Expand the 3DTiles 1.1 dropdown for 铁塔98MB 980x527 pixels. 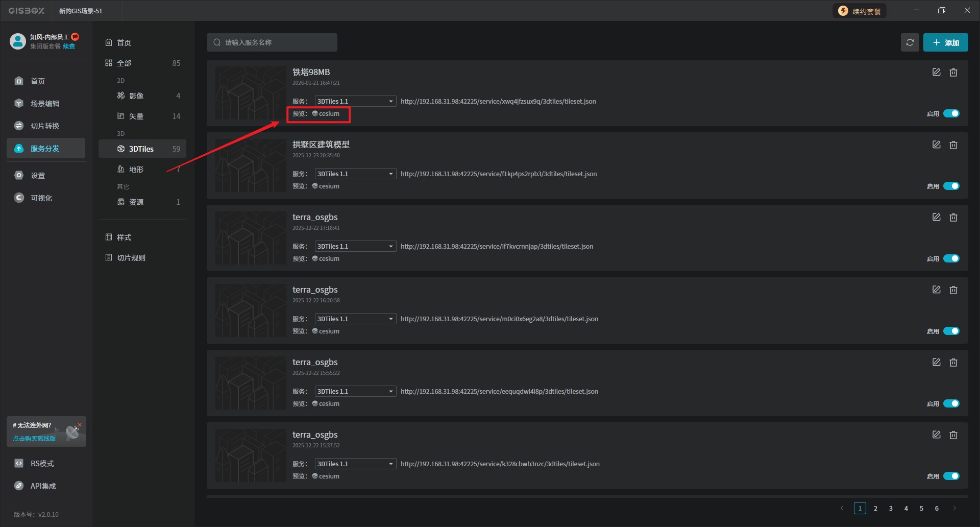(355, 102)
